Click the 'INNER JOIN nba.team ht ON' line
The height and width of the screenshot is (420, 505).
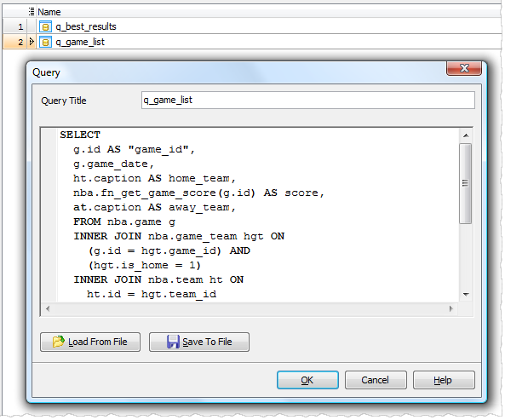pos(158,280)
